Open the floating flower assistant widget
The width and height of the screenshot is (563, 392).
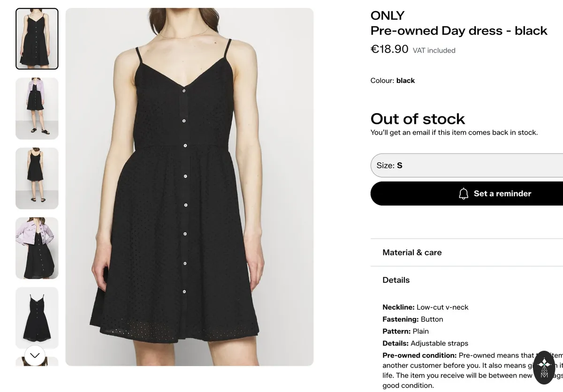[x=544, y=367]
